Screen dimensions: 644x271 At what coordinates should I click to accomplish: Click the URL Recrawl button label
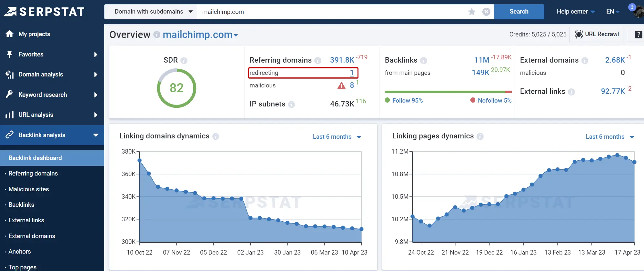(602, 34)
